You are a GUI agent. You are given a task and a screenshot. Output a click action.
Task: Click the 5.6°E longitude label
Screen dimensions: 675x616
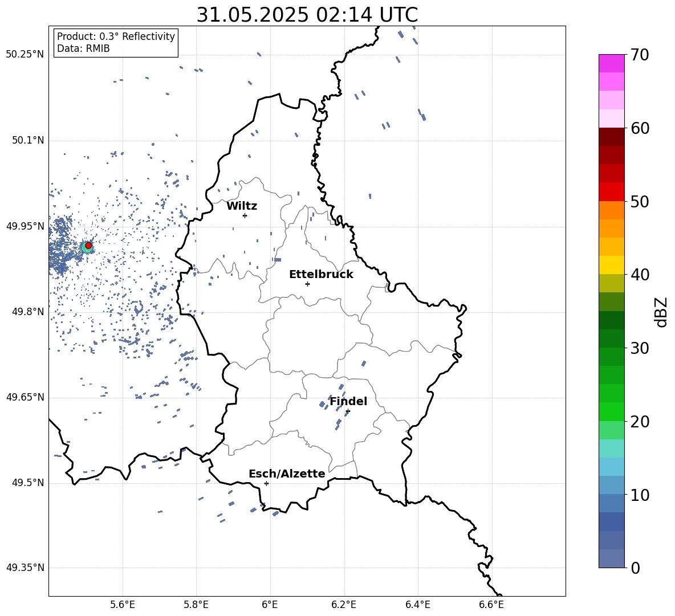point(123,605)
